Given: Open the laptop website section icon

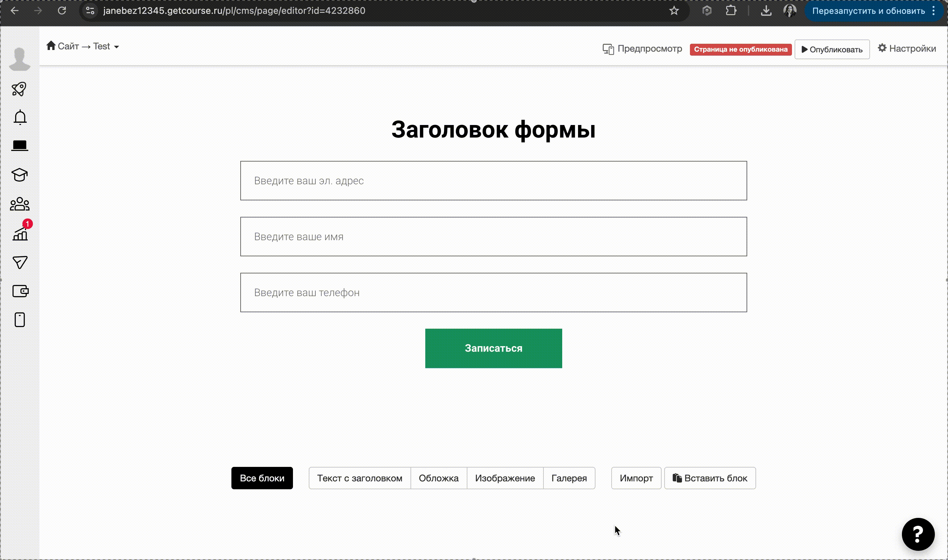Looking at the screenshot, I should pos(20,146).
